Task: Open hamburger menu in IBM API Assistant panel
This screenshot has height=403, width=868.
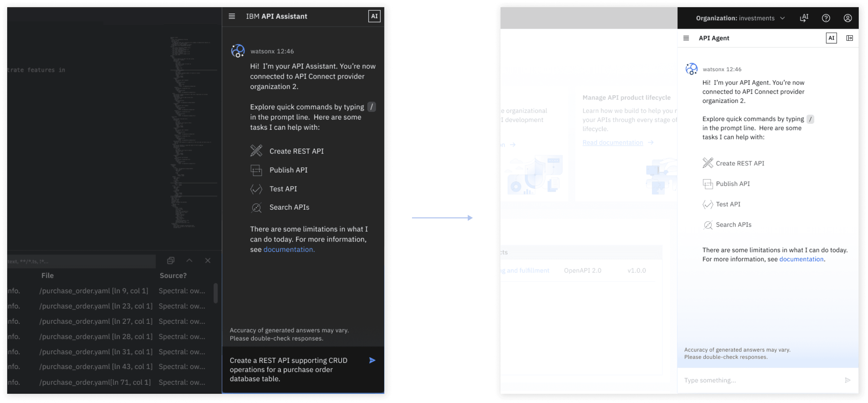Action: click(x=232, y=16)
